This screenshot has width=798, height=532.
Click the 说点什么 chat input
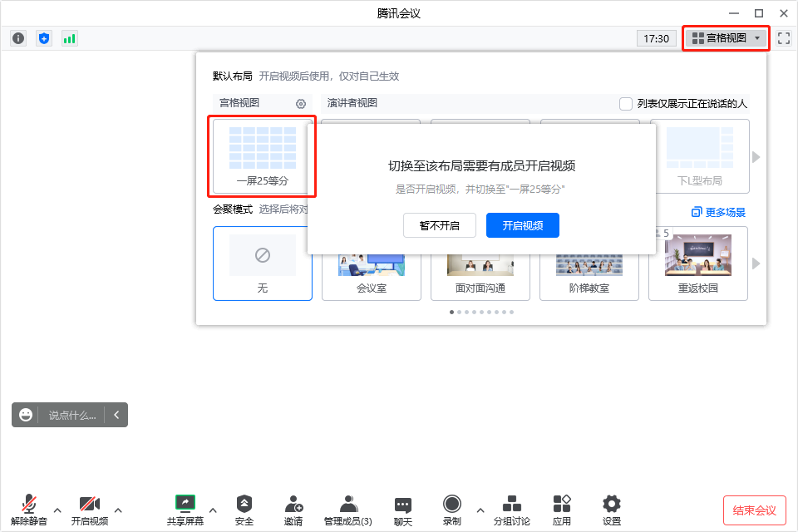click(x=72, y=416)
